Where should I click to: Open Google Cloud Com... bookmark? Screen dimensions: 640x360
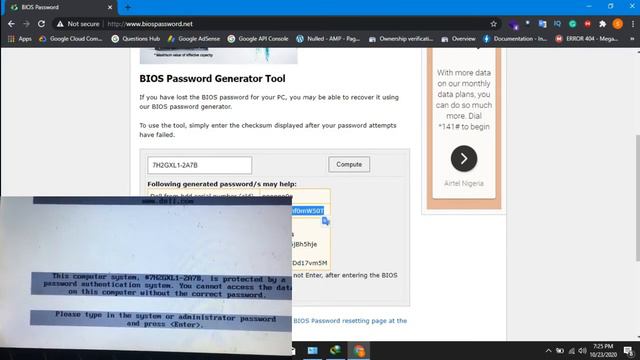tap(71, 39)
